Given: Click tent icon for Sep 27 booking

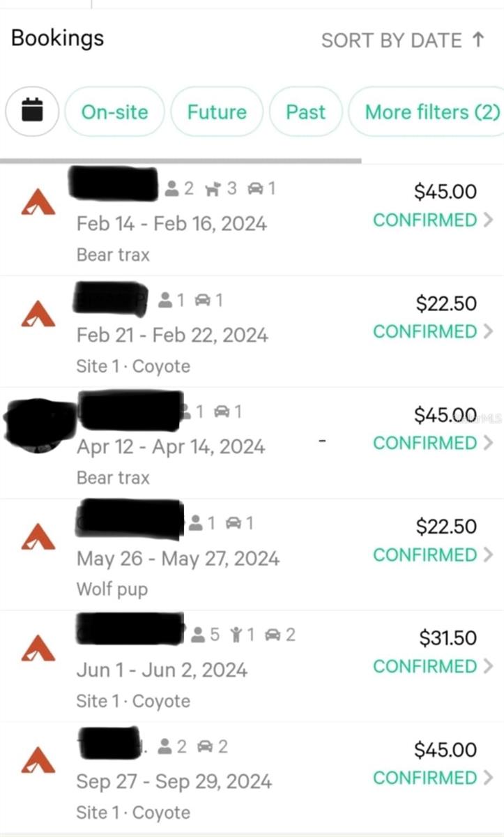Looking at the screenshot, I should (38, 760).
